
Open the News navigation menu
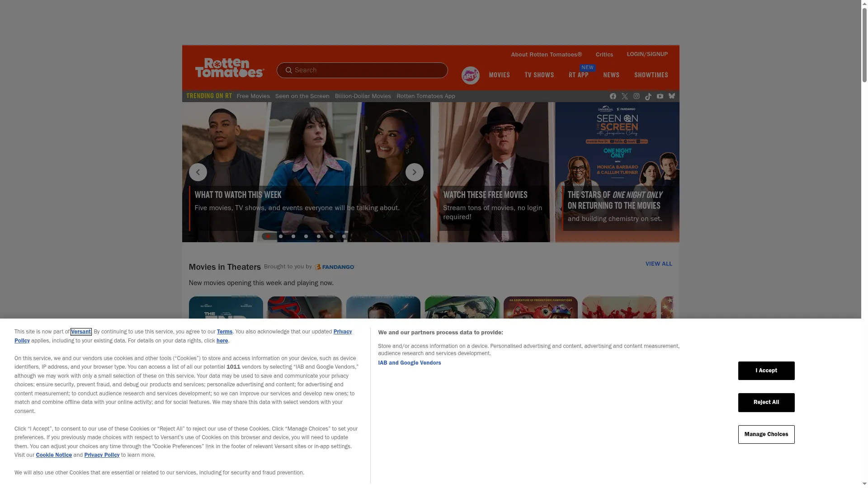pyautogui.click(x=611, y=75)
